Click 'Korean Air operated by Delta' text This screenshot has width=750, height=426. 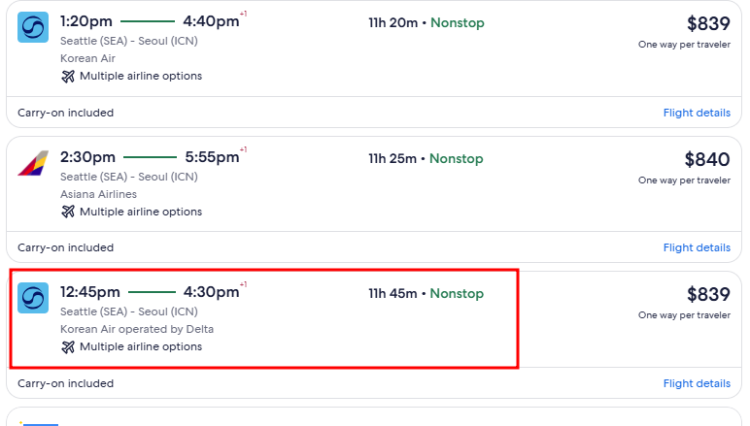tap(137, 329)
